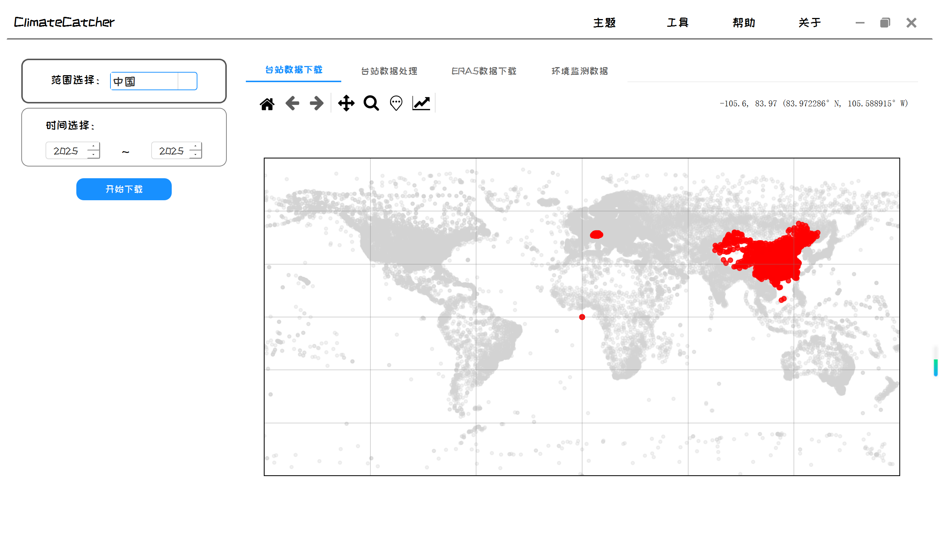Image resolution: width=939 pixels, height=560 pixels.
Task: Open the 主题 menu
Action: pos(604,23)
